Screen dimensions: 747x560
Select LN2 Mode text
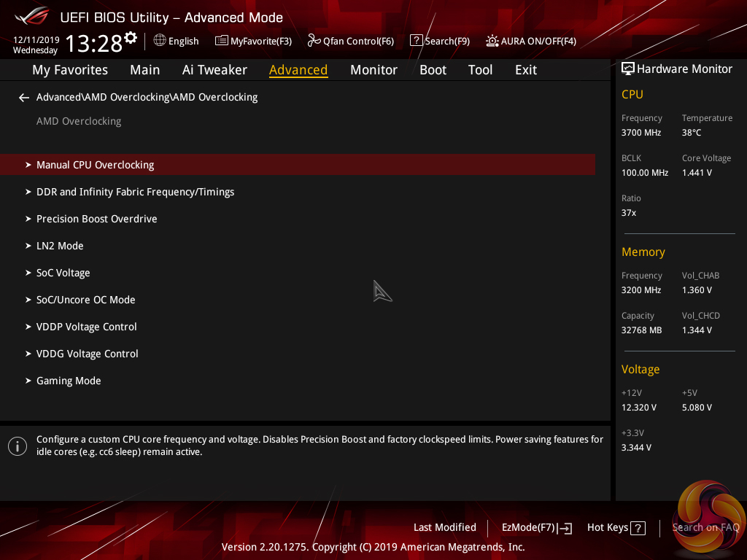pyautogui.click(x=60, y=246)
